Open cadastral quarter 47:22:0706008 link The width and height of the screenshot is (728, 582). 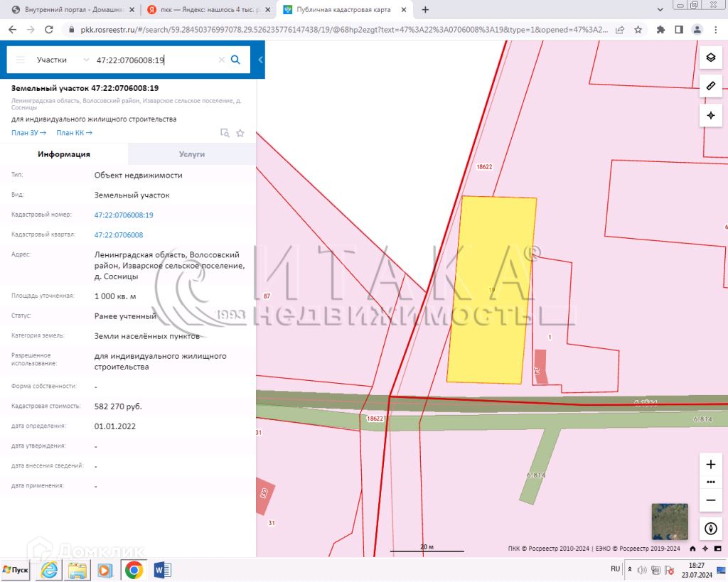click(119, 235)
